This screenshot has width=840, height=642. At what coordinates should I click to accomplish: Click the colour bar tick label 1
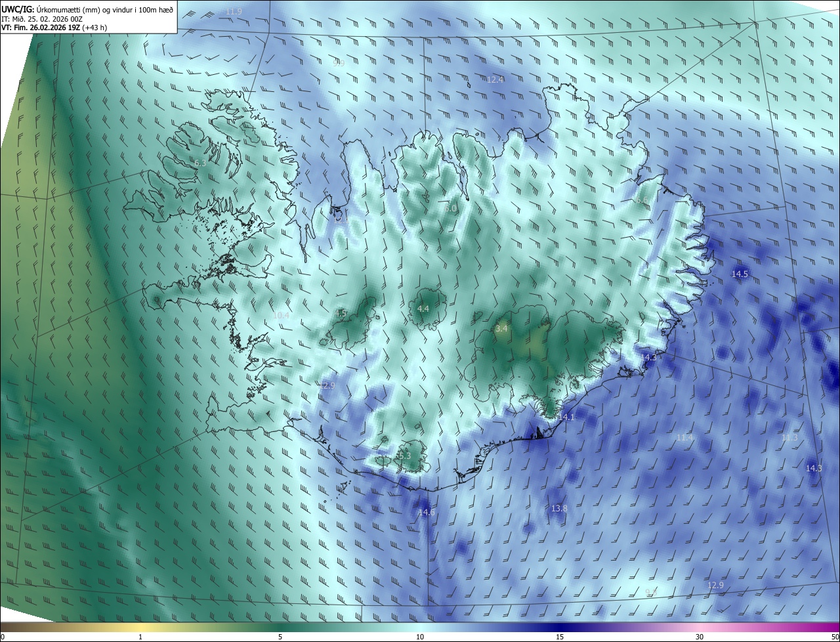click(140, 637)
